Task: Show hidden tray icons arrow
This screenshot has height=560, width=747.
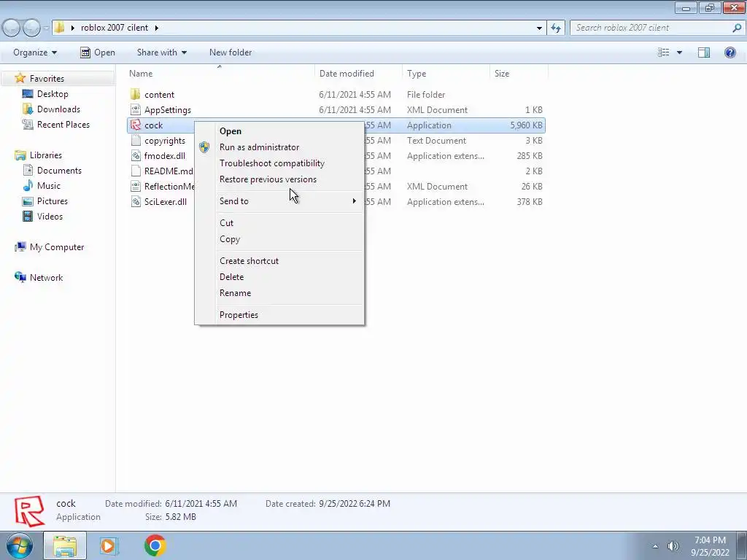Action: click(x=655, y=546)
